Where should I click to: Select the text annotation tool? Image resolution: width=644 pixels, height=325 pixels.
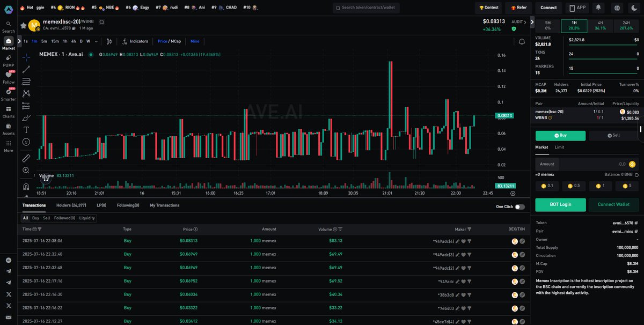(x=26, y=130)
